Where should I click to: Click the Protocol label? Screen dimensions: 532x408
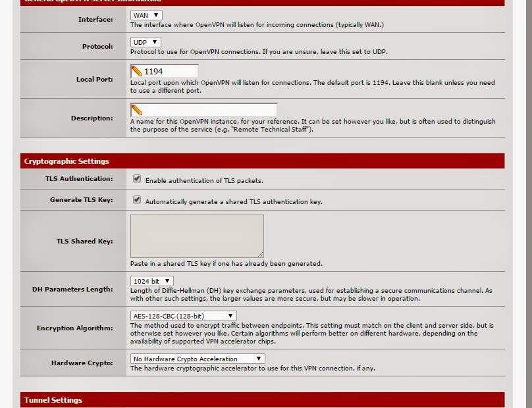pos(97,47)
